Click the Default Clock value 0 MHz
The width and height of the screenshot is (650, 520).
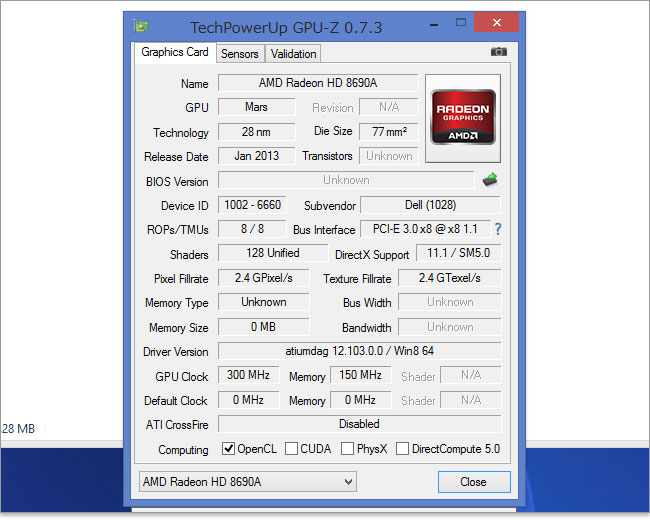click(248, 400)
